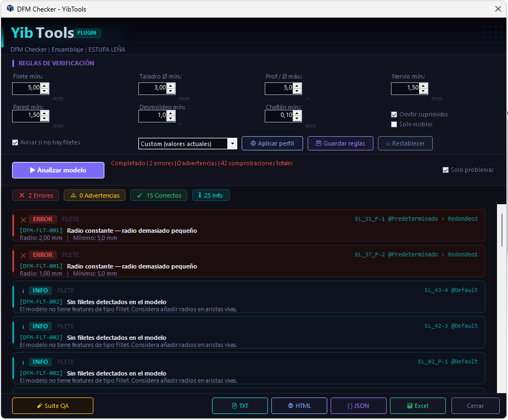Click the info icon on EL_02_P-1 card

(x=23, y=362)
